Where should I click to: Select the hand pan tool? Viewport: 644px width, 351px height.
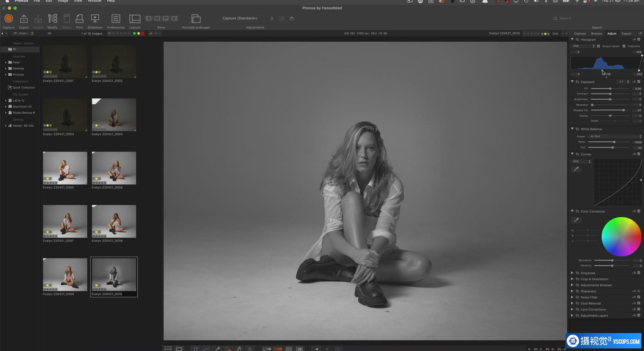pyautogui.click(x=239, y=349)
